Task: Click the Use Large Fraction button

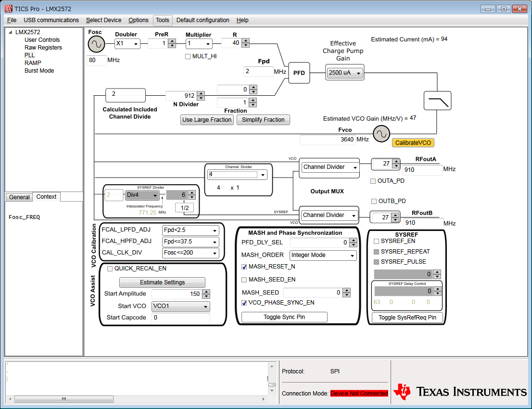Action: pos(207,120)
